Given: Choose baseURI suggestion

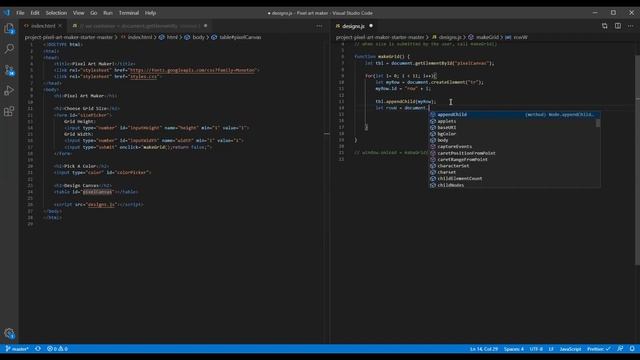Looking at the screenshot, I should (514, 127).
